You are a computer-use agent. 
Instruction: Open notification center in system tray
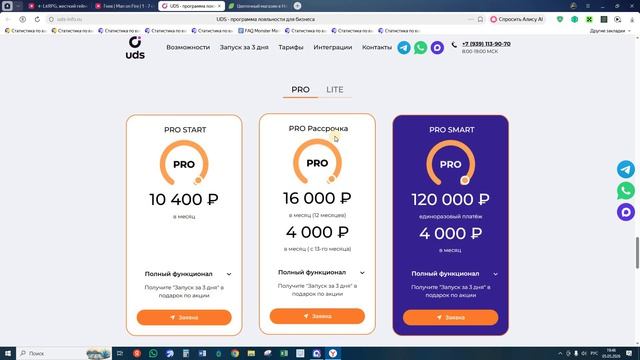click(x=629, y=353)
